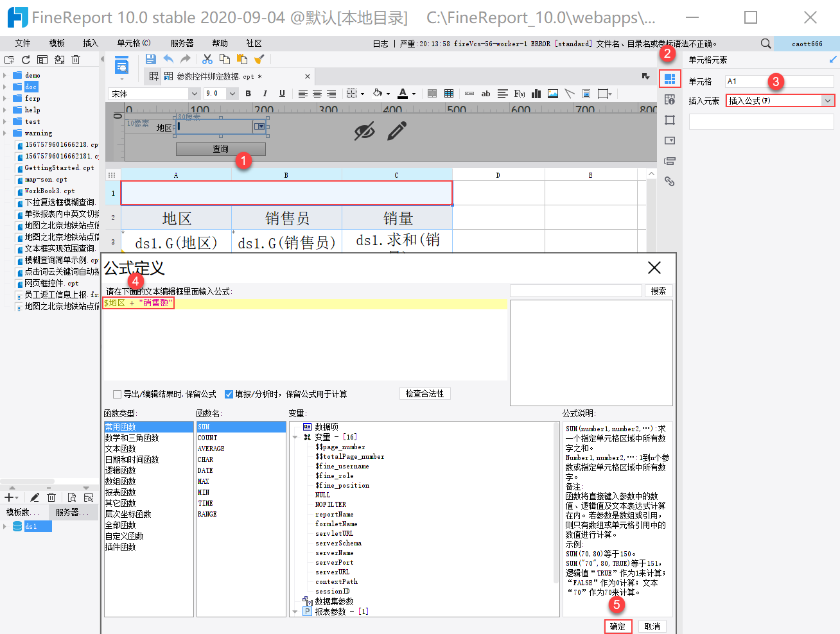Cut the selected cell content

click(x=207, y=59)
